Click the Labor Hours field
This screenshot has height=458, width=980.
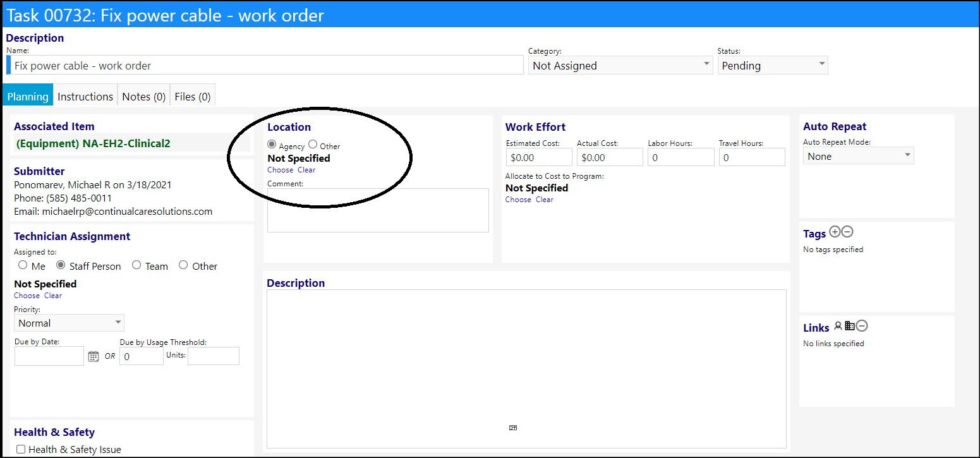[681, 157]
